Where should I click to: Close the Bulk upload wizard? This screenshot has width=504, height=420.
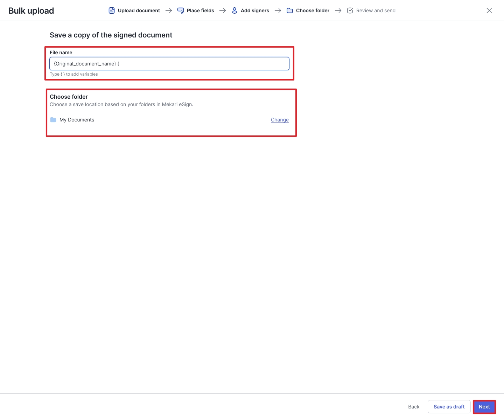pyautogui.click(x=489, y=10)
